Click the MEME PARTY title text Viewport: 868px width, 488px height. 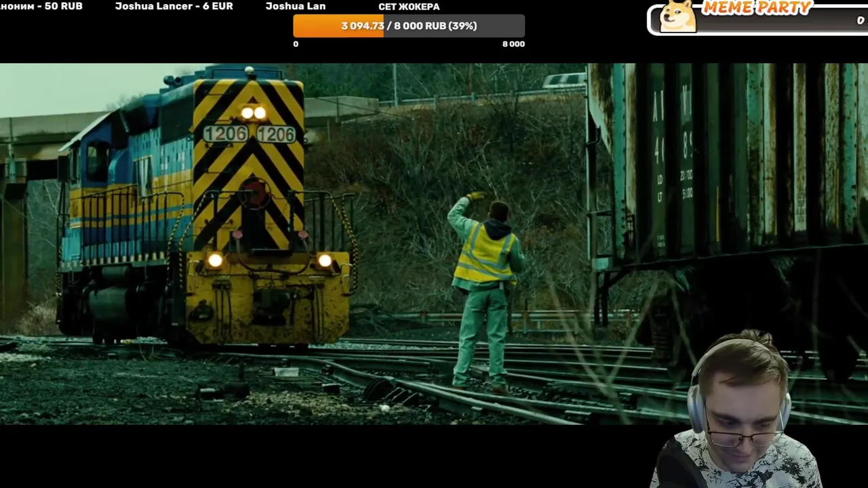coord(756,8)
